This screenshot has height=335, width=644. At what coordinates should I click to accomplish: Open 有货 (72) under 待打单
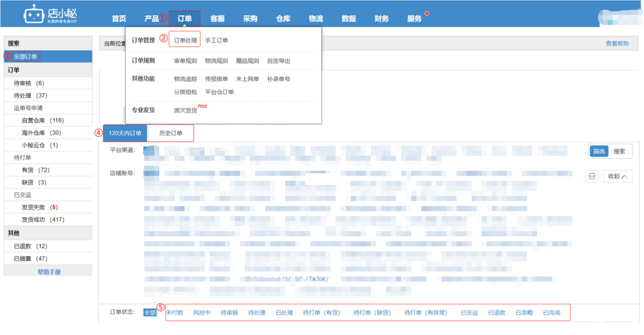tap(36, 170)
